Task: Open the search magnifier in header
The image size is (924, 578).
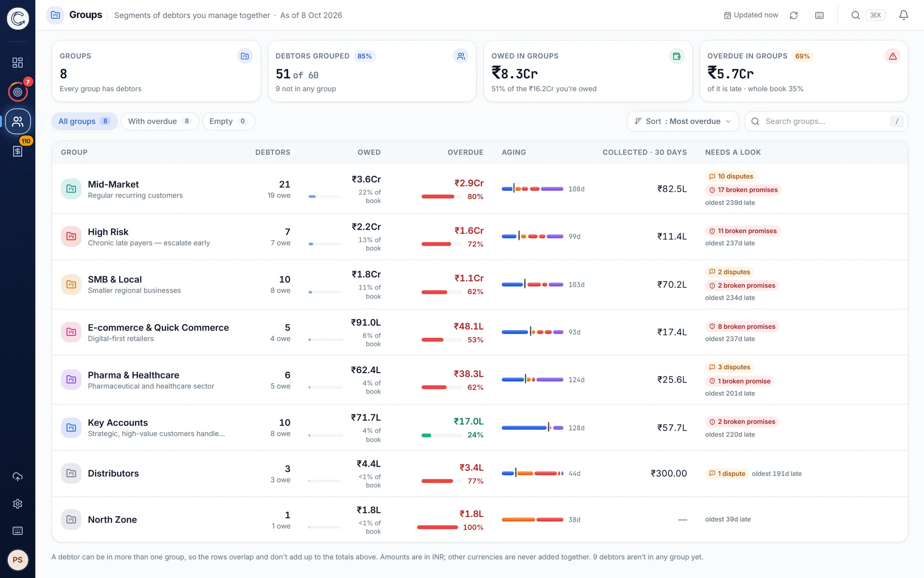Action: click(856, 15)
